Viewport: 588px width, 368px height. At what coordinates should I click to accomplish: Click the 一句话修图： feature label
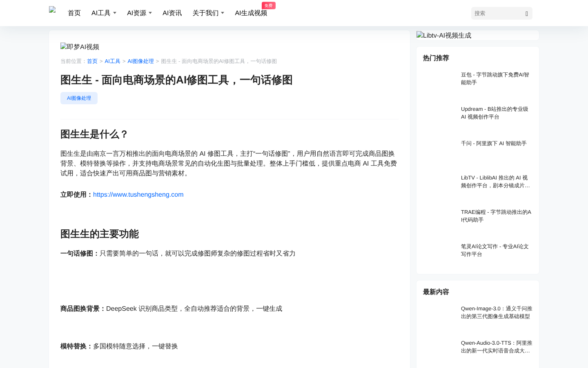80,254
